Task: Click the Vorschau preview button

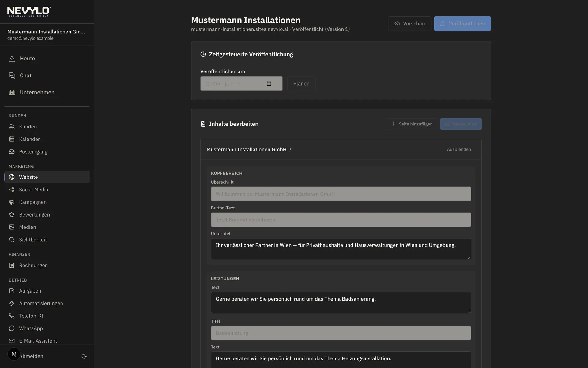Action: (409, 24)
